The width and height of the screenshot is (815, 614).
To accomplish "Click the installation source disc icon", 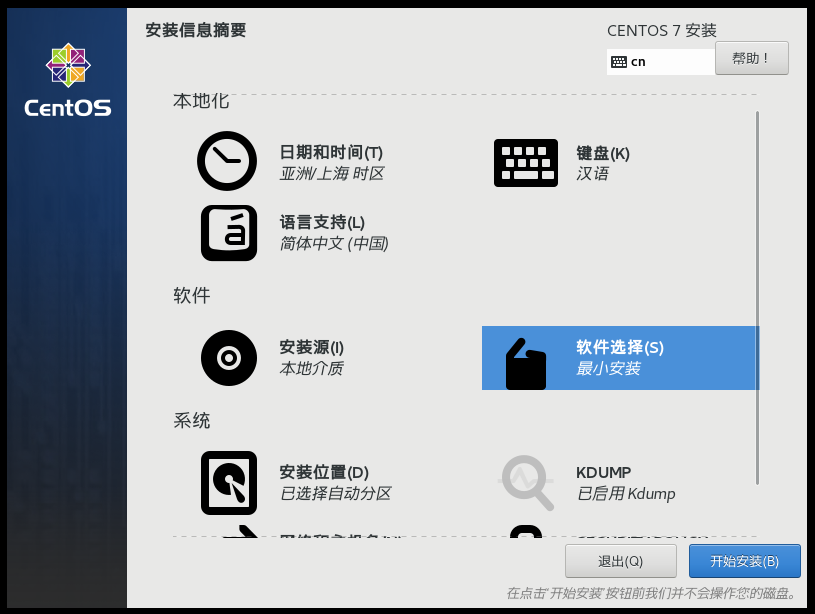I will tap(229, 358).
